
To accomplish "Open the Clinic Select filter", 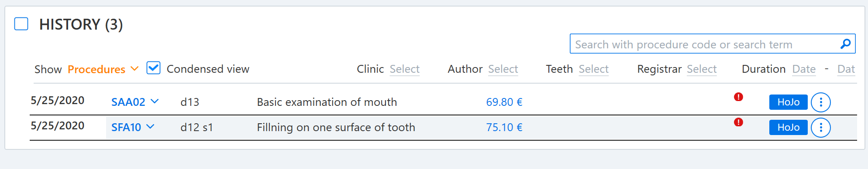I will pos(404,69).
